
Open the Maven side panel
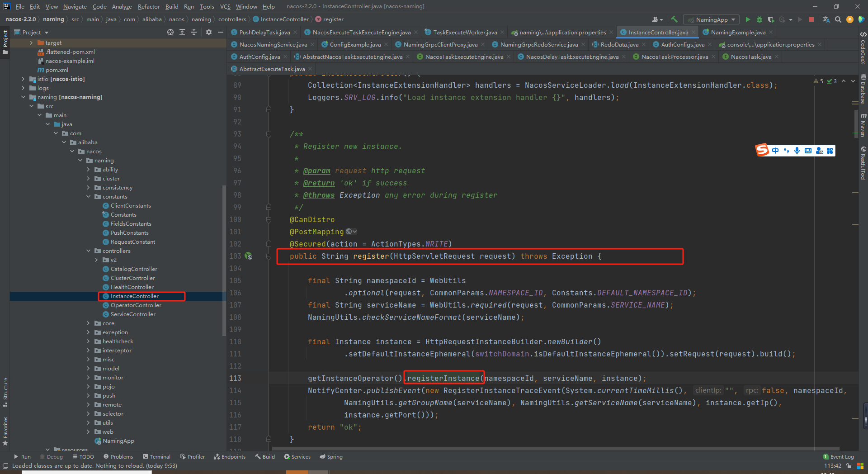pyautogui.click(x=863, y=125)
